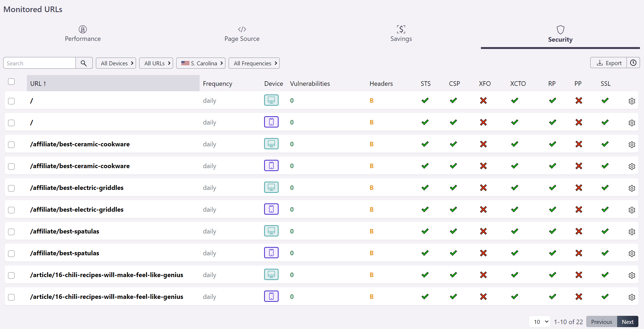The width and height of the screenshot is (644, 329).
Task: Open gear for mobile best-spatulas row
Action: click(x=632, y=253)
